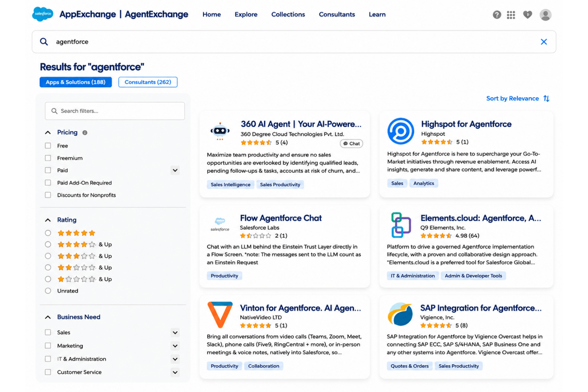
Task: Click Sales Intelligence tag
Action: (230, 185)
